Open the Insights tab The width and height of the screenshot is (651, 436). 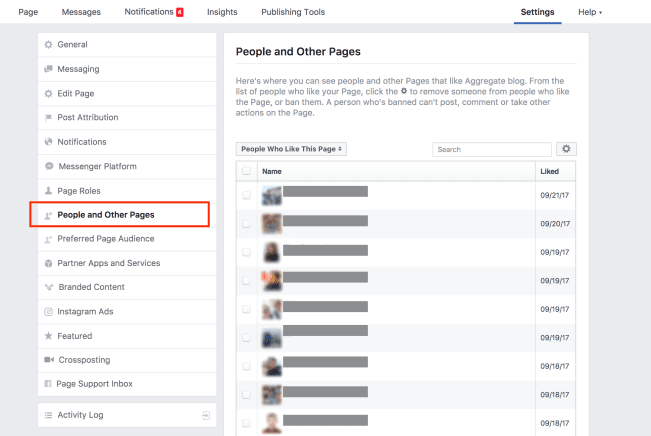[x=222, y=12]
